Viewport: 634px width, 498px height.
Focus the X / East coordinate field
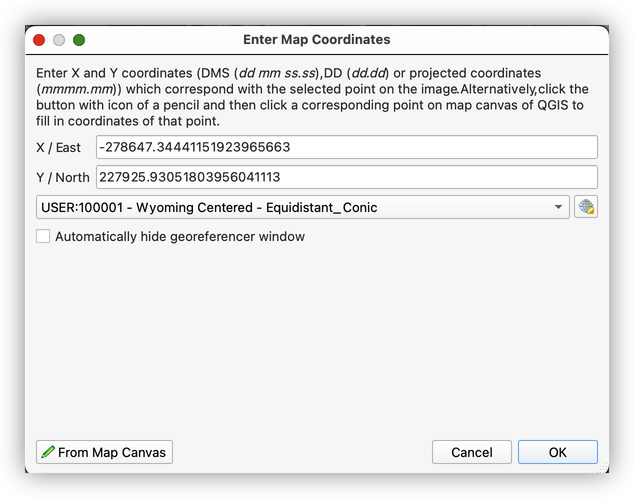coord(346,148)
